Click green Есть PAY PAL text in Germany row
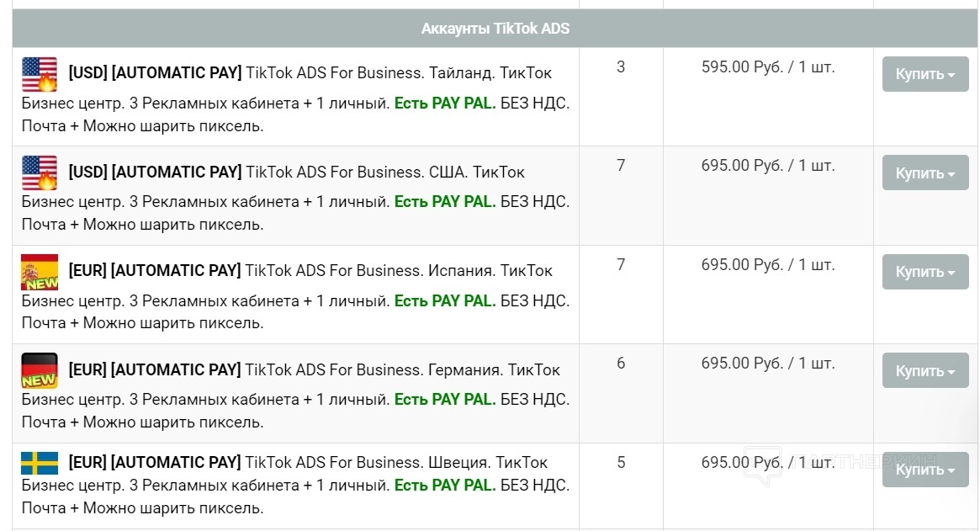 [x=445, y=399]
